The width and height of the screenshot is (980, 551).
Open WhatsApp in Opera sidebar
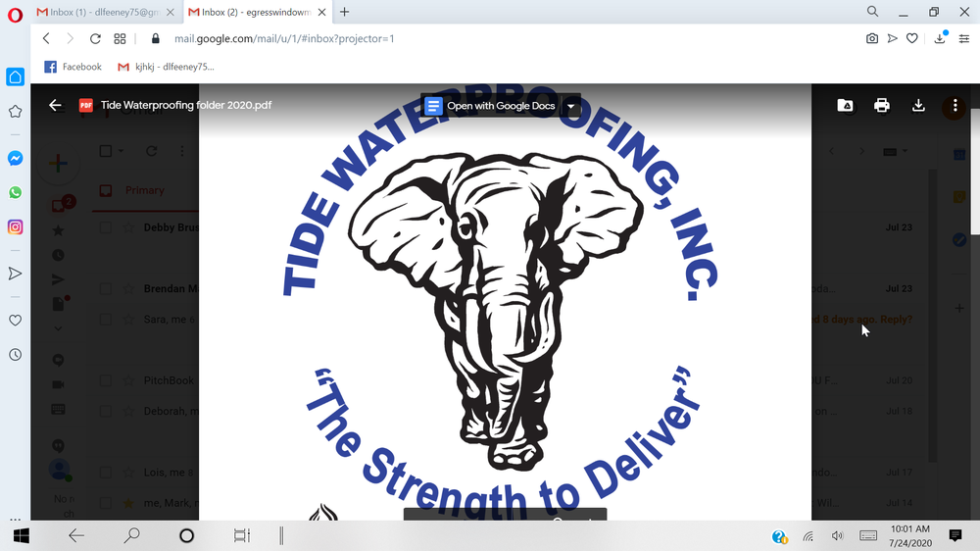(x=15, y=192)
